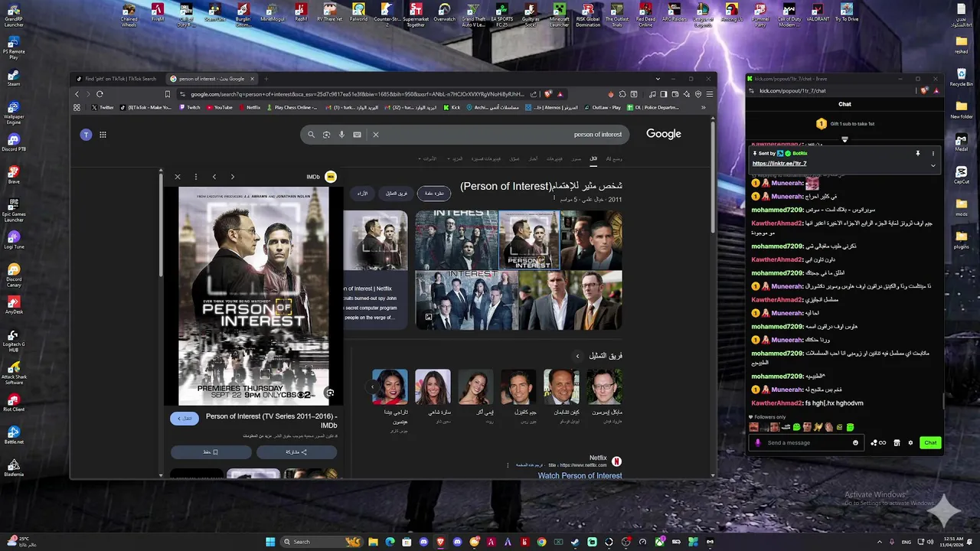Search inside image with lens icon
Screen dimensions: 980x551
(329, 393)
